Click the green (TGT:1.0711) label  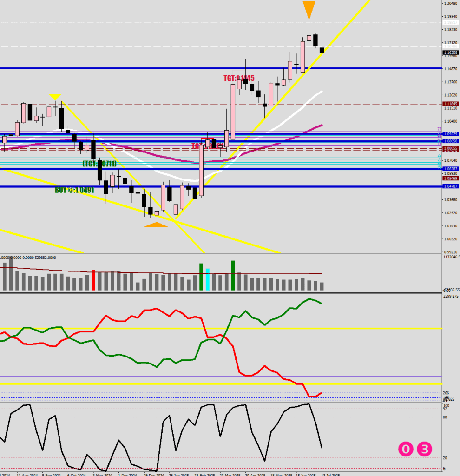pos(99,164)
